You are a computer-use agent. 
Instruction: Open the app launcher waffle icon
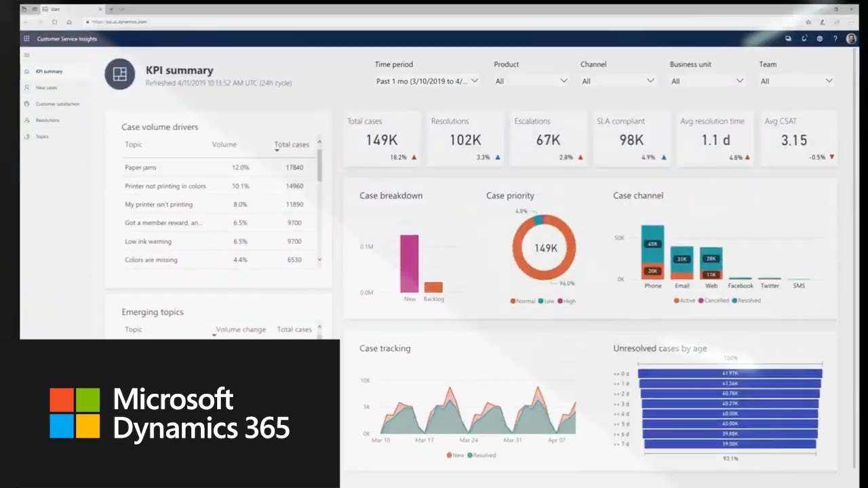pos(26,39)
